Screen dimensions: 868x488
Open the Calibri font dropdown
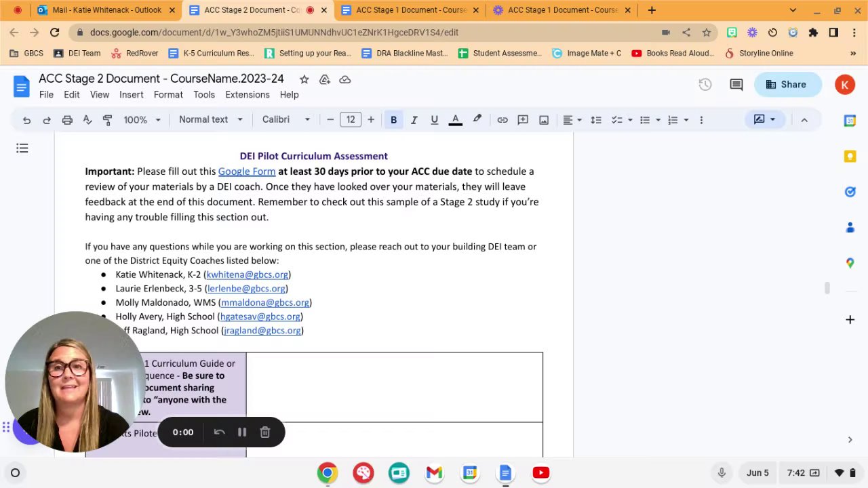pos(286,120)
